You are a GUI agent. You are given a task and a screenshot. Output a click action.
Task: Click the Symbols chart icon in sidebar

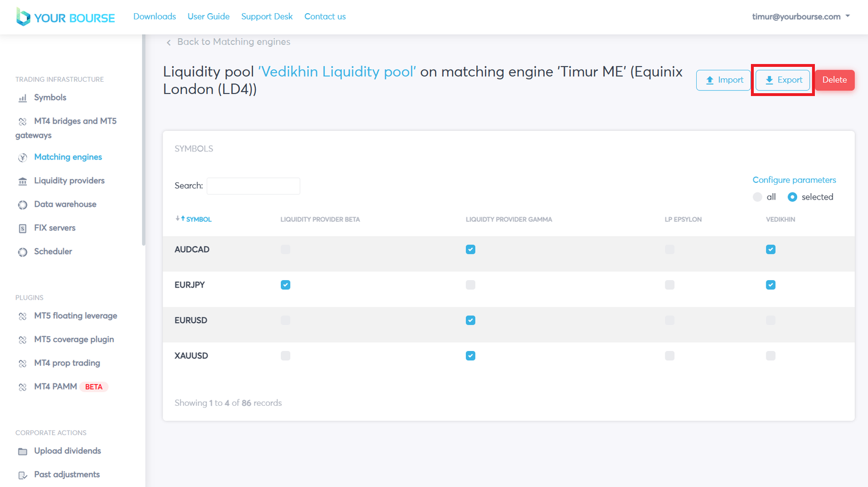click(x=23, y=98)
